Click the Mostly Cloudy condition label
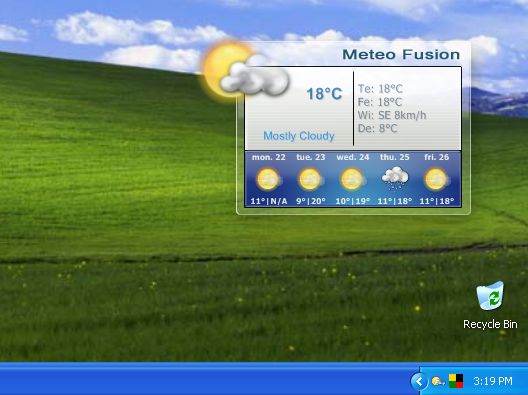The image size is (528, 395). 299,136
